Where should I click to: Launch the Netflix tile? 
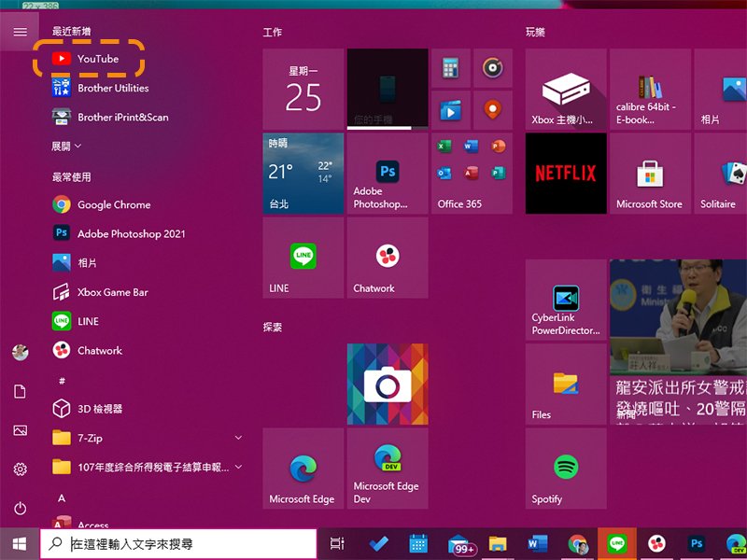point(566,174)
